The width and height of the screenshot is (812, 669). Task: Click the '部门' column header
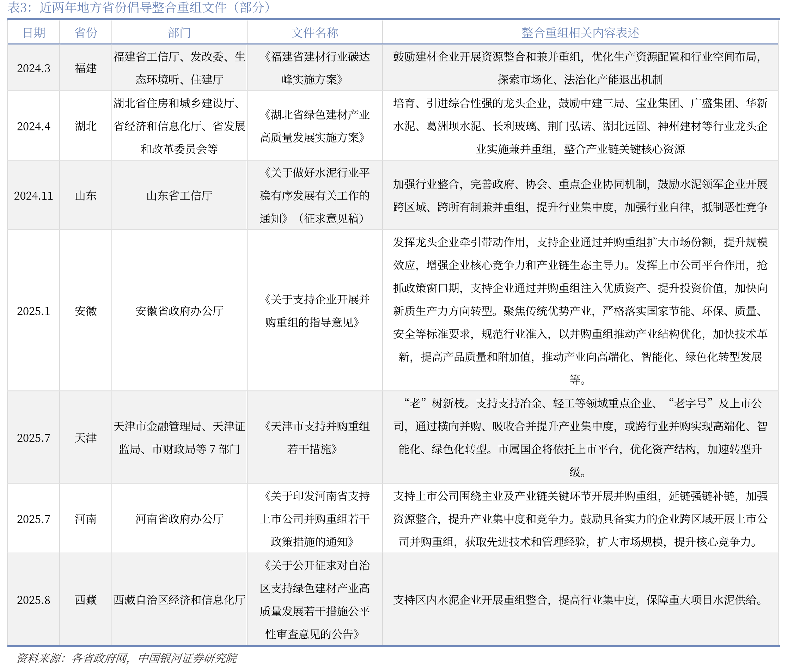tap(179, 32)
